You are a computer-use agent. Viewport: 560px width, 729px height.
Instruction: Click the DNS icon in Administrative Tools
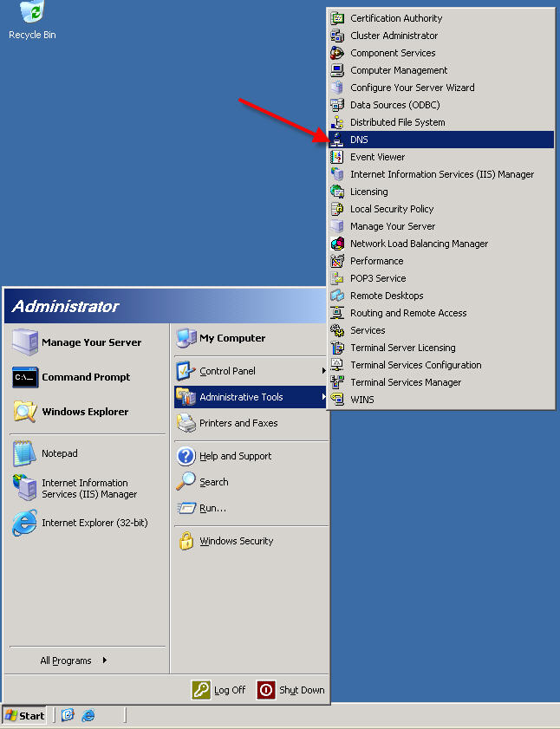point(337,140)
